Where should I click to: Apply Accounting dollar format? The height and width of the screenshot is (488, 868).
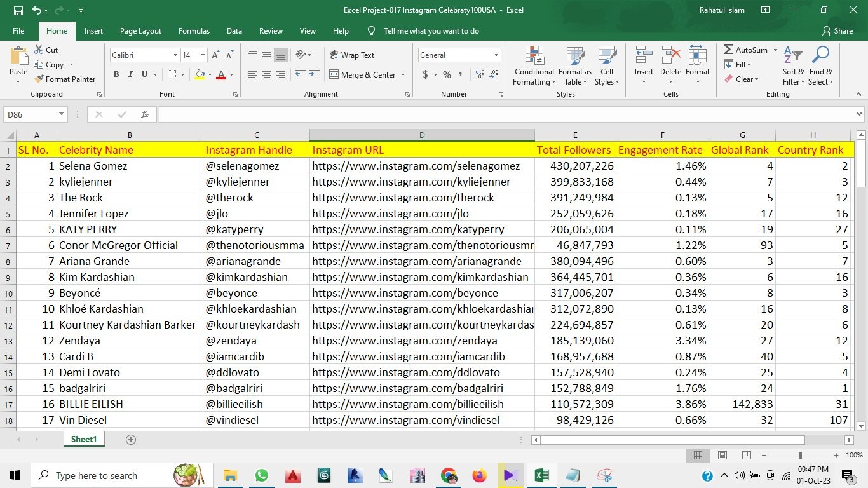(425, 75)
